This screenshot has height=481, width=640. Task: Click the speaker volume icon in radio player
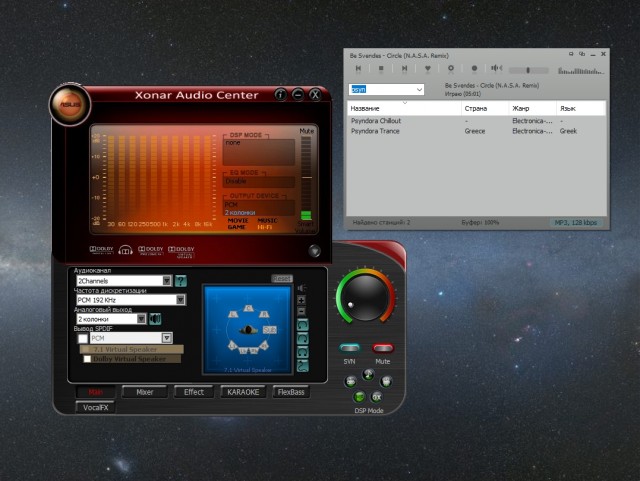(496, 68)
